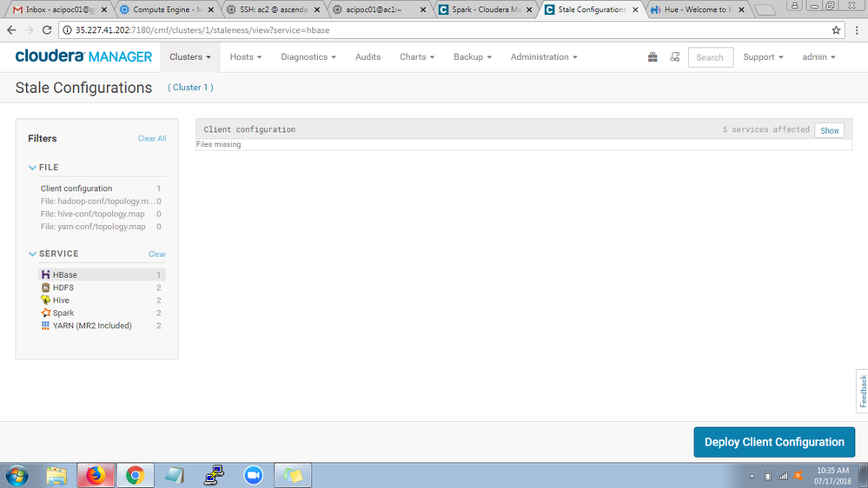Switch to SSH: ac2 tab
Viewport: 868px width, 488px height.
coord(274,10)
